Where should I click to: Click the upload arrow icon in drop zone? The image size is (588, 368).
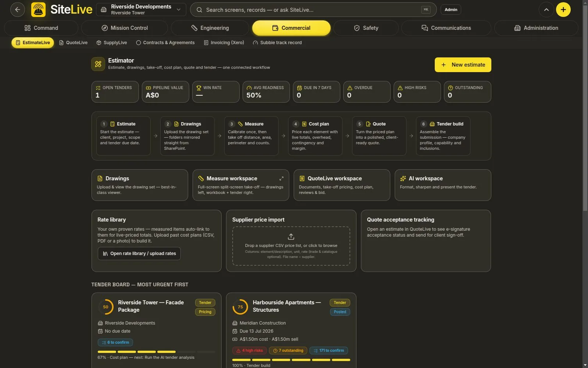click(x=291, y=237)
